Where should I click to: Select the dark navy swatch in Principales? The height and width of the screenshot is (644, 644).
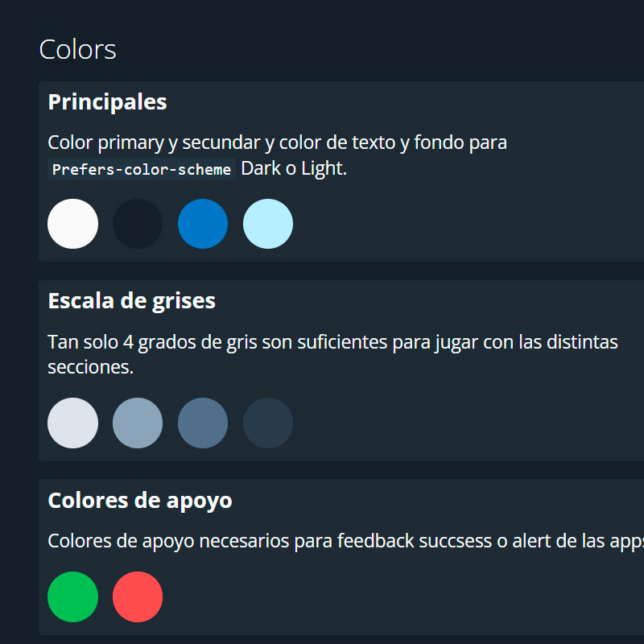pos(138,224)
